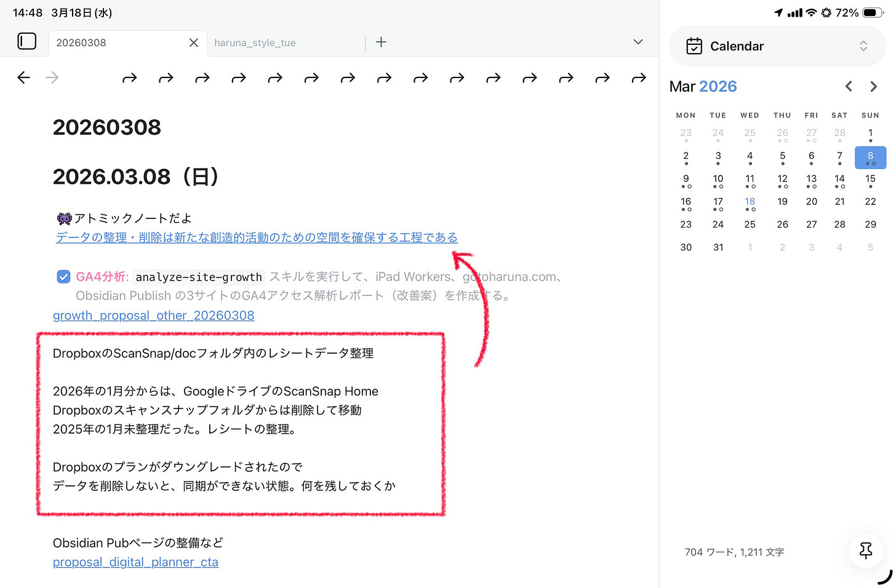This screenshot has height=588, width=896.
Task: Select day 19 in calendar
Action: point(782,202)
